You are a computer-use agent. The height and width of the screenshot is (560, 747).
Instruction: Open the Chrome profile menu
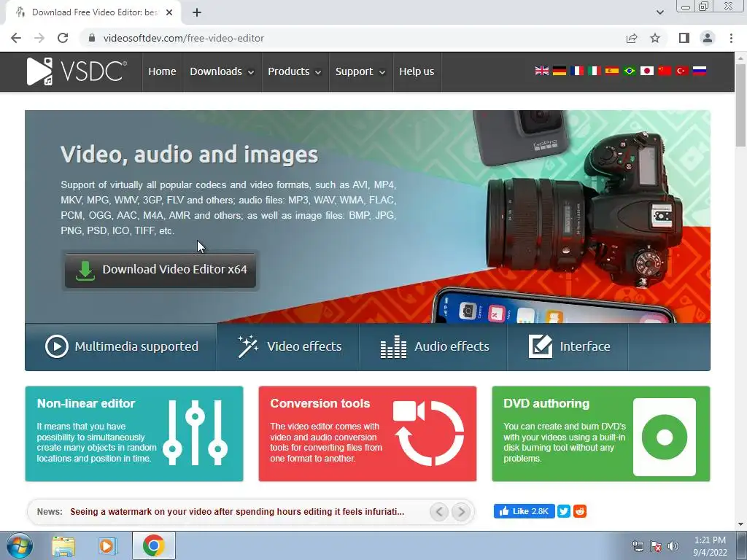708,38
